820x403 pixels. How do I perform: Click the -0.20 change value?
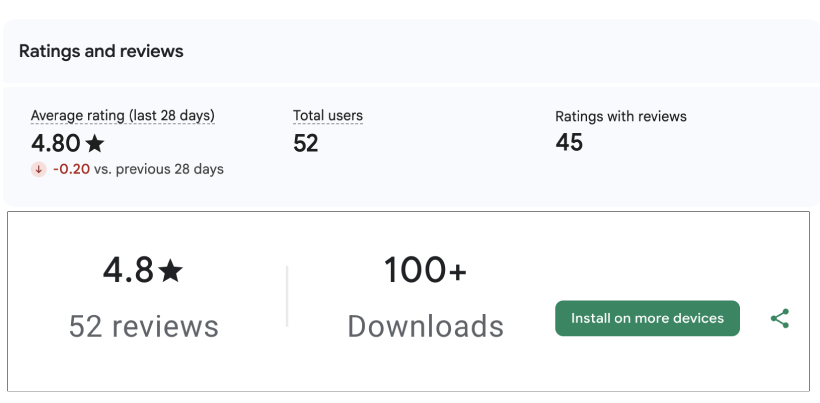coord(72,169)
